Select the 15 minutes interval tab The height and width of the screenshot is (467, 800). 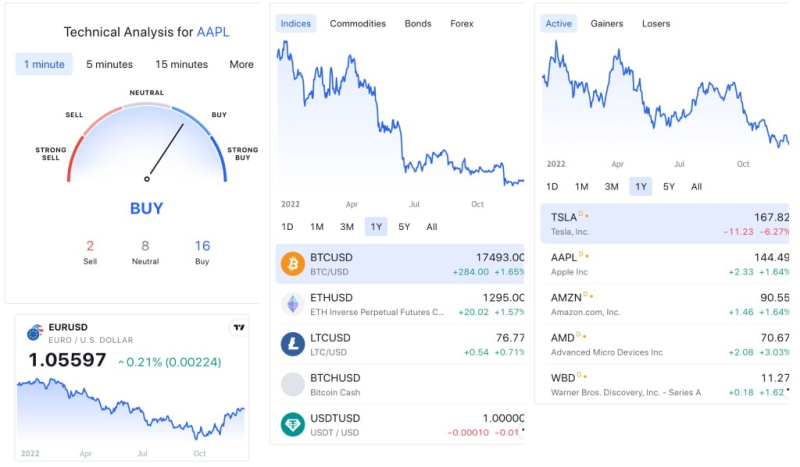182,64
